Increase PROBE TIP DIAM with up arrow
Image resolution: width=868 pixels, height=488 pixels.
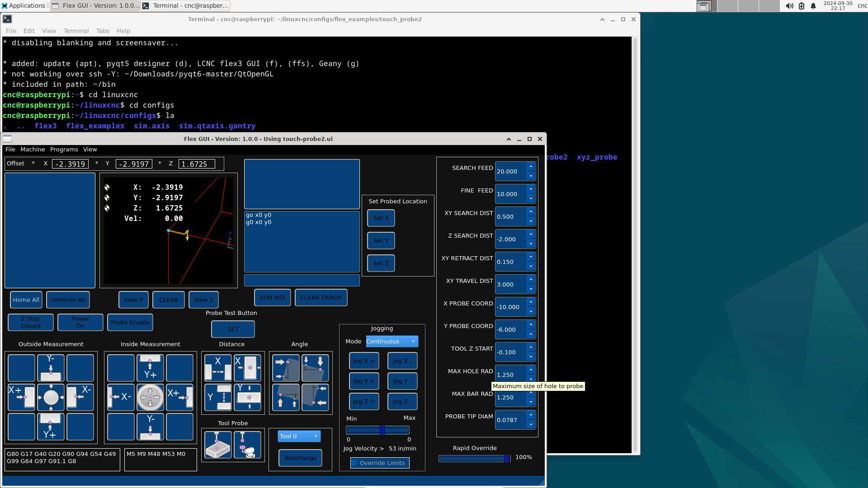click(531, 415)
